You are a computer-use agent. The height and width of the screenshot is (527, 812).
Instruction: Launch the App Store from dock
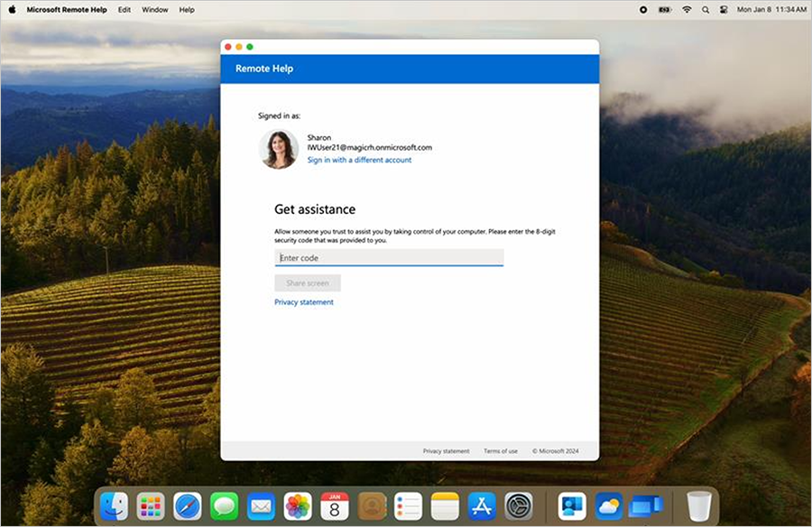[482, 505]
